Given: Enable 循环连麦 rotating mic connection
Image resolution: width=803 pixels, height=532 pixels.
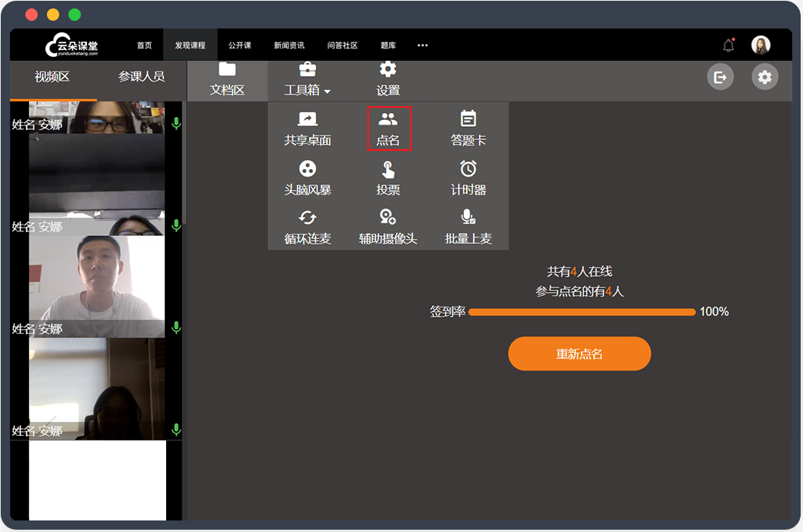Looking at the screenshot, I should 309,228.
